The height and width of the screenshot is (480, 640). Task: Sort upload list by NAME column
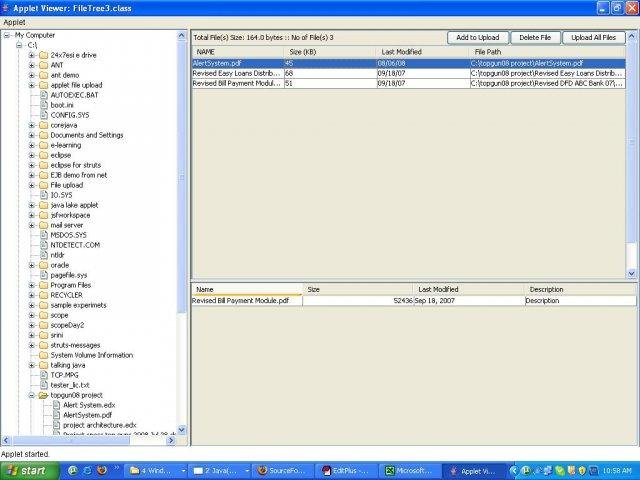(238, 52)
